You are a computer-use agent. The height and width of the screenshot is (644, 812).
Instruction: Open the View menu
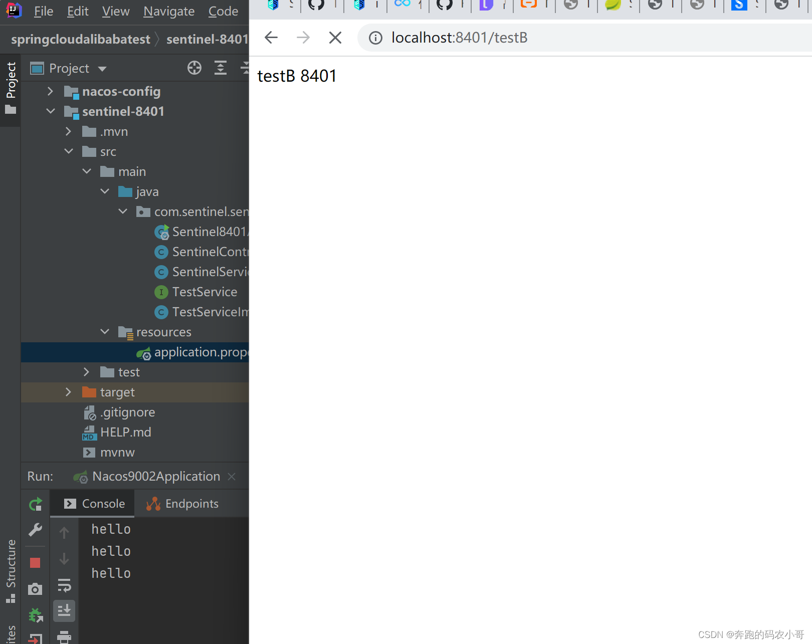(x=116, y=11)
